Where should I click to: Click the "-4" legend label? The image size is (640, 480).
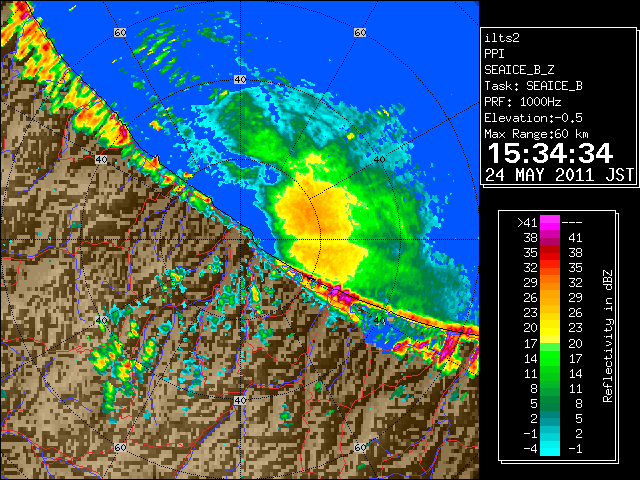click(530, 449)
